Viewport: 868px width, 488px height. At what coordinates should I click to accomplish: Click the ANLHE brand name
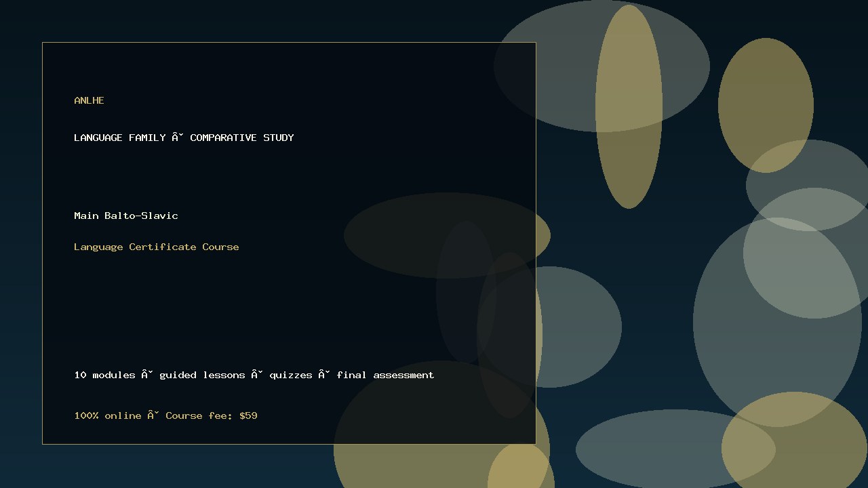click(x=89, y=100)
